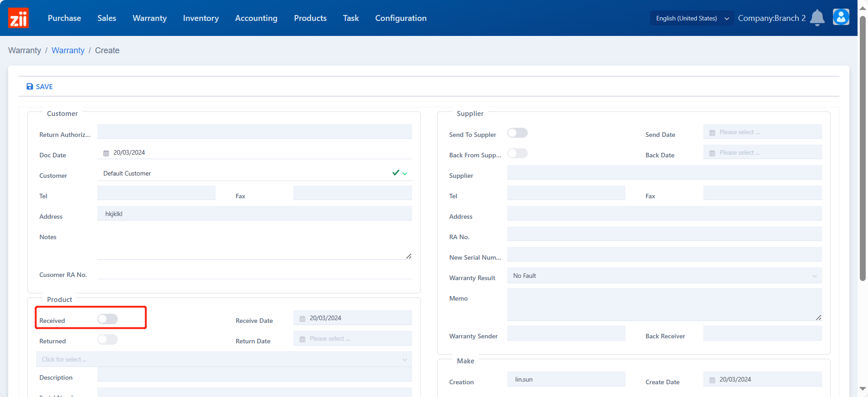Screen dimensions: 868x397
Task: Click the Return Date calendar icon
Action: tap(303, 339)
